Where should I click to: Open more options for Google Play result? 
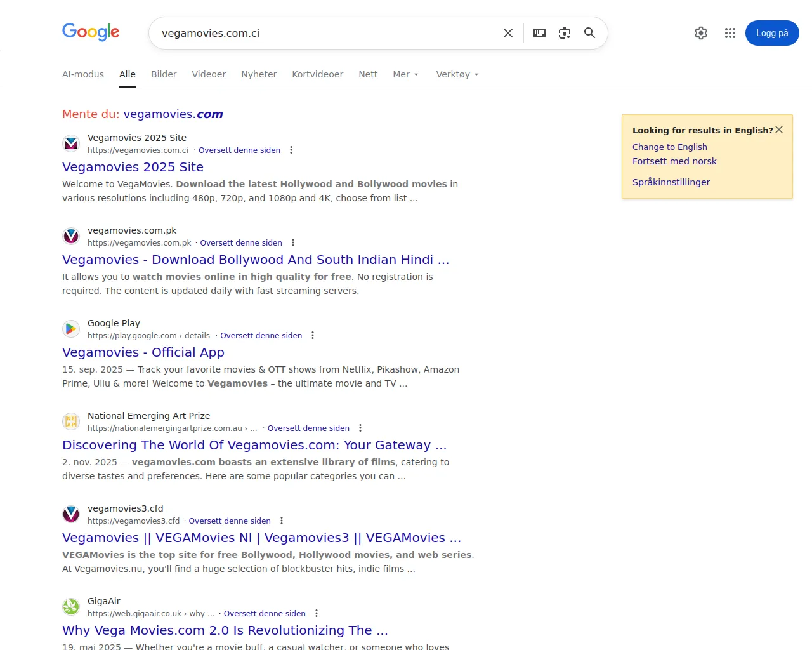(x=313, y=336)
